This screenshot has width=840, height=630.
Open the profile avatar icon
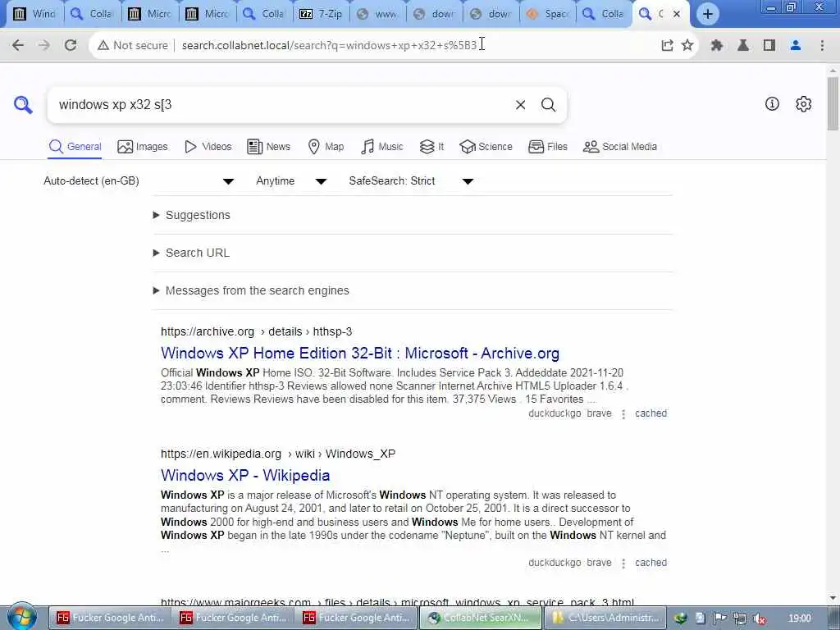click(796, 46)
